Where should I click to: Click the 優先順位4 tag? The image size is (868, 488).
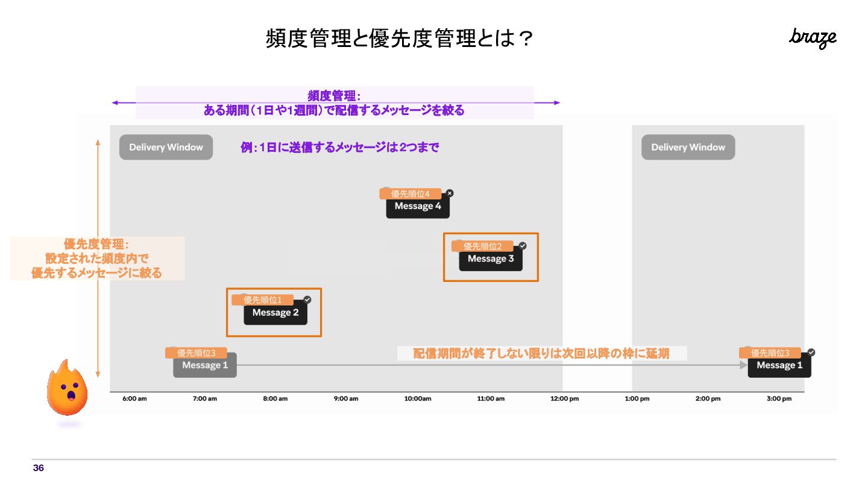pyautogui.click(x=410, y=194)
